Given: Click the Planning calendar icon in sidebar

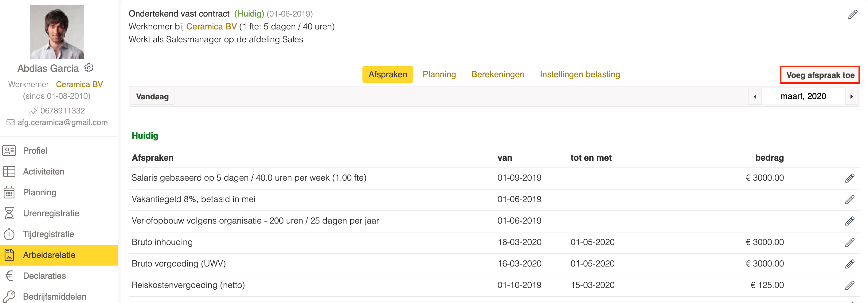Looking at the screenshot, I should click(x=9, y=192).
